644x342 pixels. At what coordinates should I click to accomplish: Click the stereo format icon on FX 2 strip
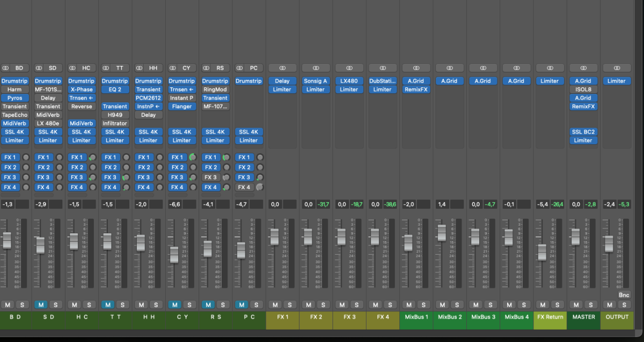coord(316,68)
